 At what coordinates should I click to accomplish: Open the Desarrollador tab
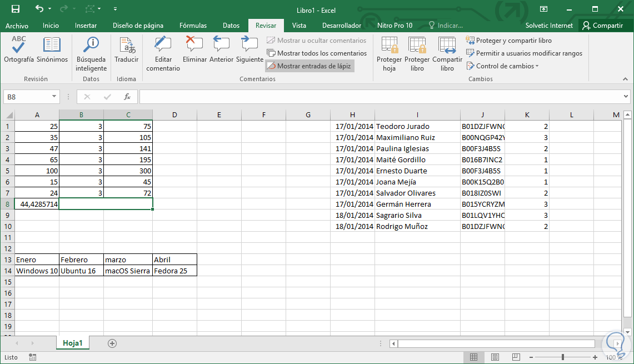pyautogui.click(x=342, y=26)
